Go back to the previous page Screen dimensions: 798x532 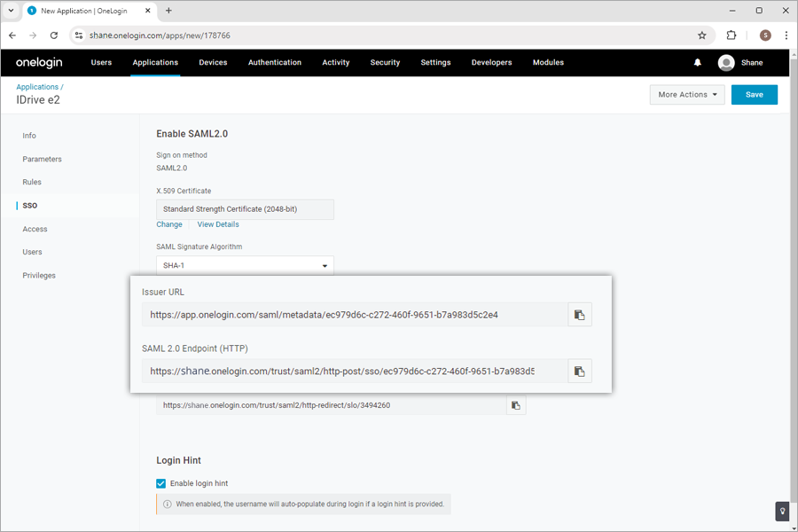click(12, 35)
